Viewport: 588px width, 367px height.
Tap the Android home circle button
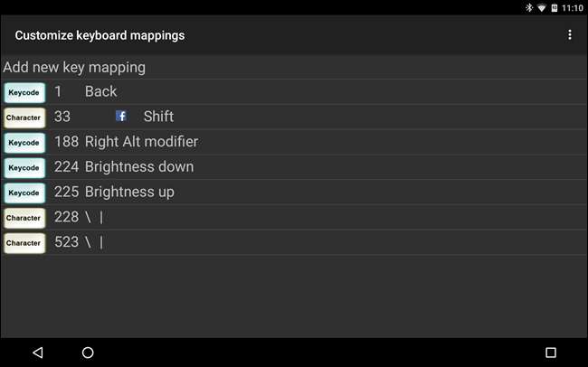pyautogui.click(x=88, y=352)
